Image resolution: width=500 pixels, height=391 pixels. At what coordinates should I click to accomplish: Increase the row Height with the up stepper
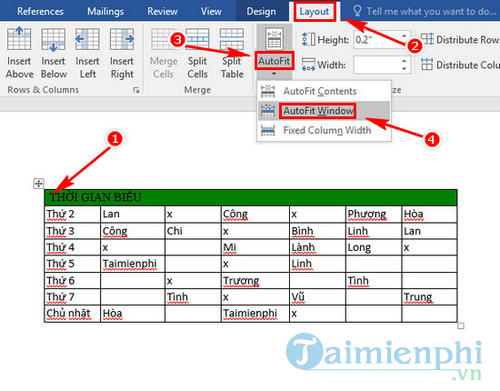(404, 36)
